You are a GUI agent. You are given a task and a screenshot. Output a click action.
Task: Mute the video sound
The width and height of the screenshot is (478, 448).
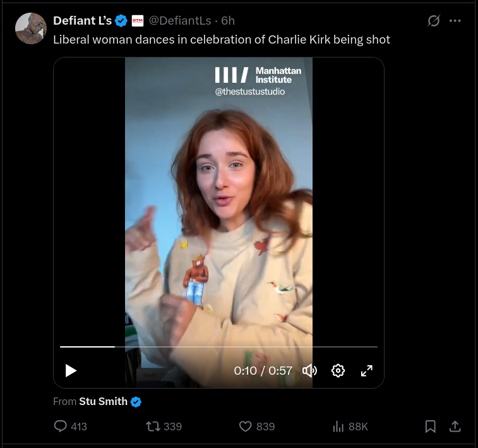(309, 371)
